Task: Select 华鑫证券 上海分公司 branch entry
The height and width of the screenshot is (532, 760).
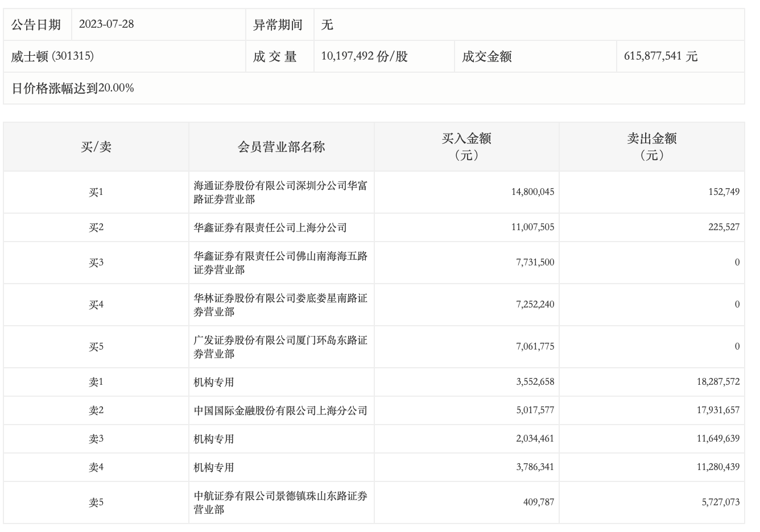Action: 270,227
